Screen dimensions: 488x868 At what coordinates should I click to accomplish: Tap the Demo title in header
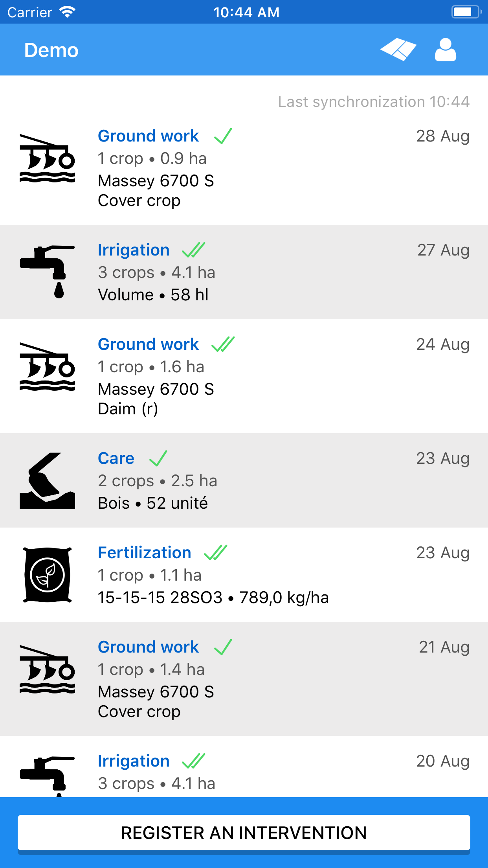pyautogui.click(x=51, y=50)
